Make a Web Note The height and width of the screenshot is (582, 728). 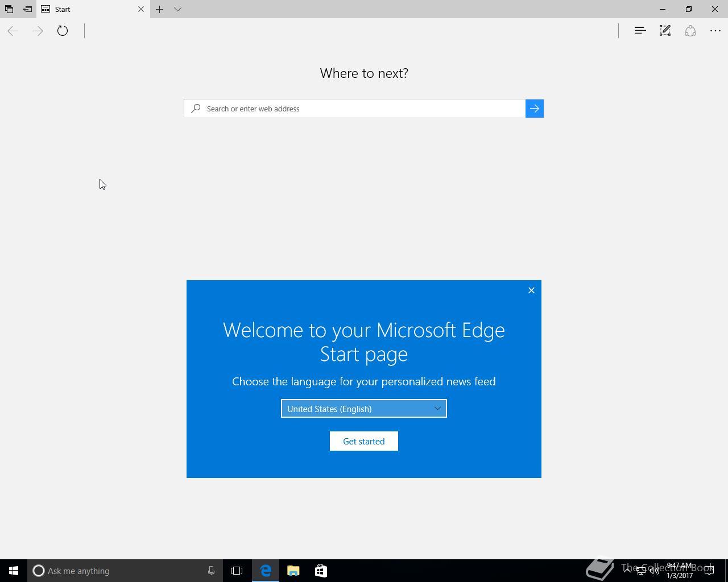coord(665,31)
